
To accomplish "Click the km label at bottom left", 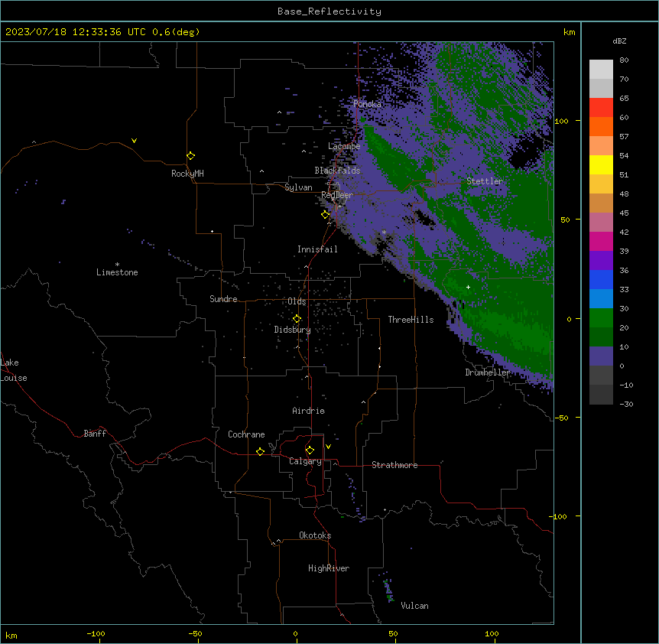I will pyautogui.click(x=11, y=635).
